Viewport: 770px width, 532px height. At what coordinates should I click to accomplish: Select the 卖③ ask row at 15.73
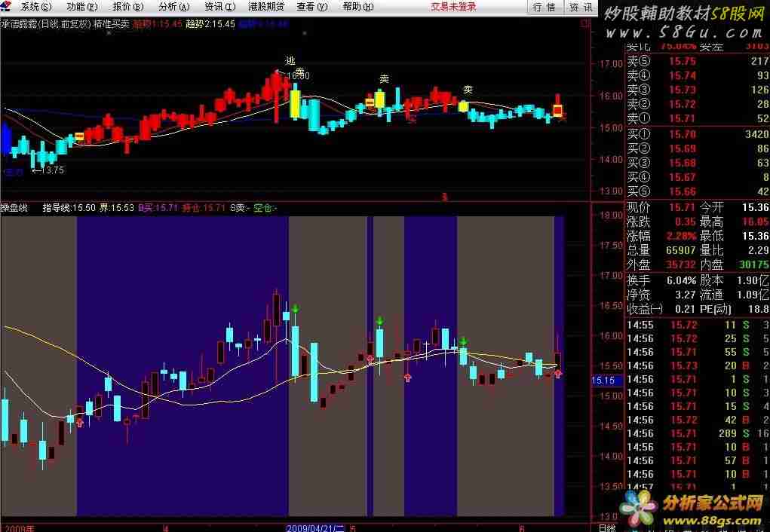(x=698, y=90)
